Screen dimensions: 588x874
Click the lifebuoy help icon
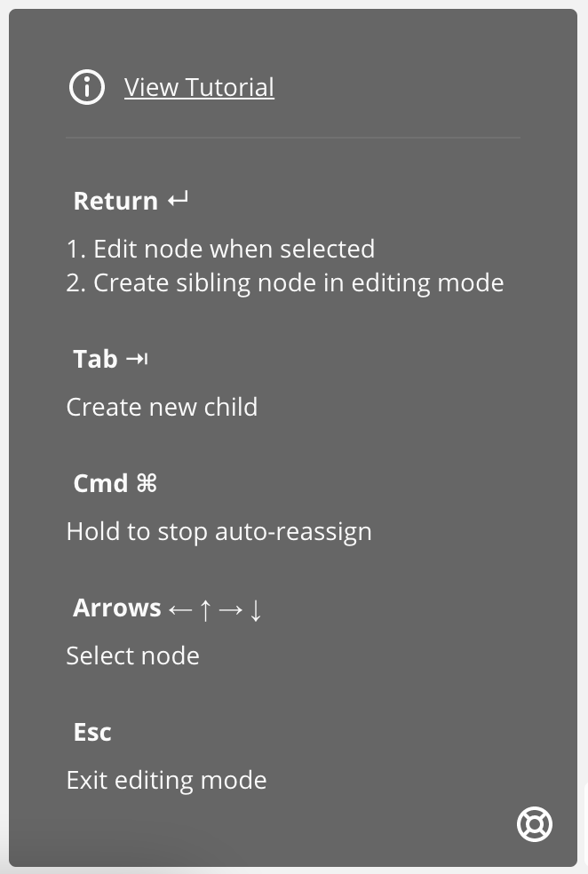point(534,824)
